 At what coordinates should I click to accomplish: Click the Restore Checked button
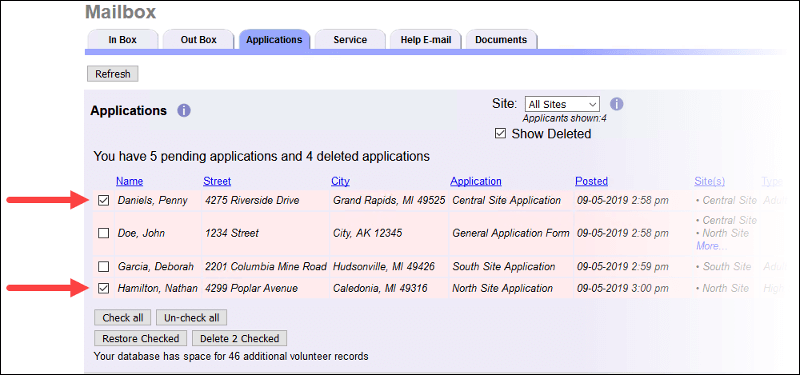tap(141, 338)
